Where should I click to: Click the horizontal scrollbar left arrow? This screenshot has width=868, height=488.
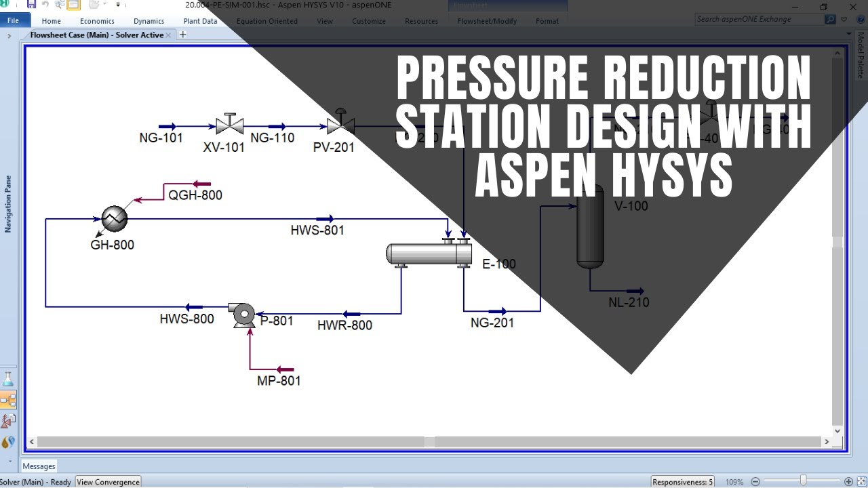pyautogui.click(x=31, y=442)
